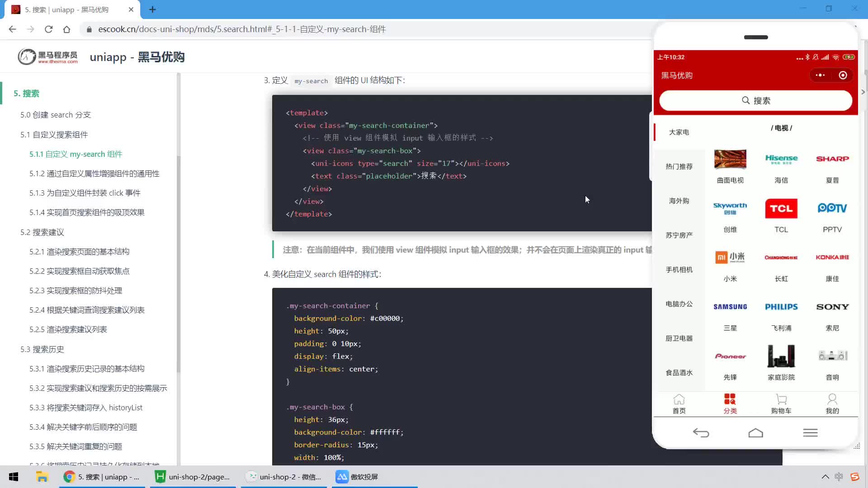This screenshot has width=868, height=488.
Task: Open '5.3.4 解决关键字前后顺序的问题' link
Action: 83,427
